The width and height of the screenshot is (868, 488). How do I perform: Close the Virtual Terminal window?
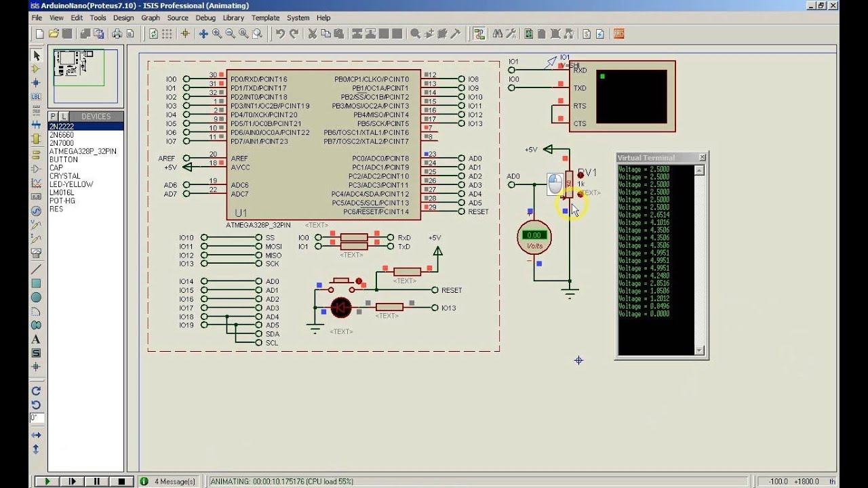(702, 157)
